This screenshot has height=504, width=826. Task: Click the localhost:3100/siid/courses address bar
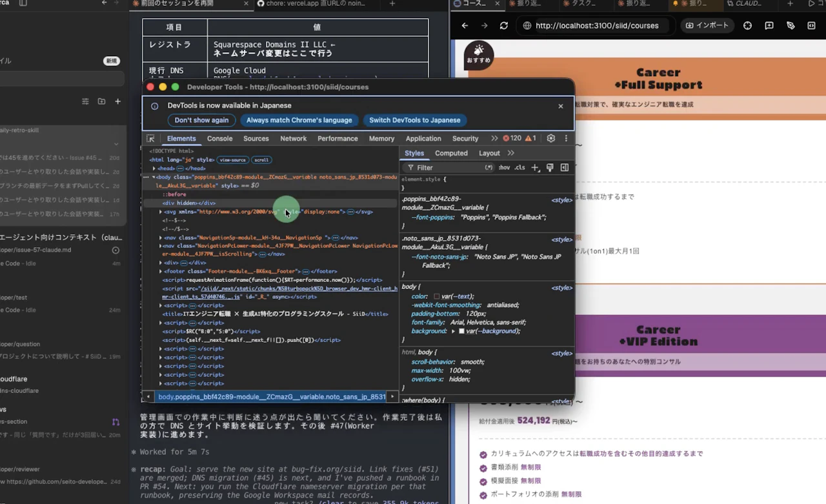click(597, 26)
